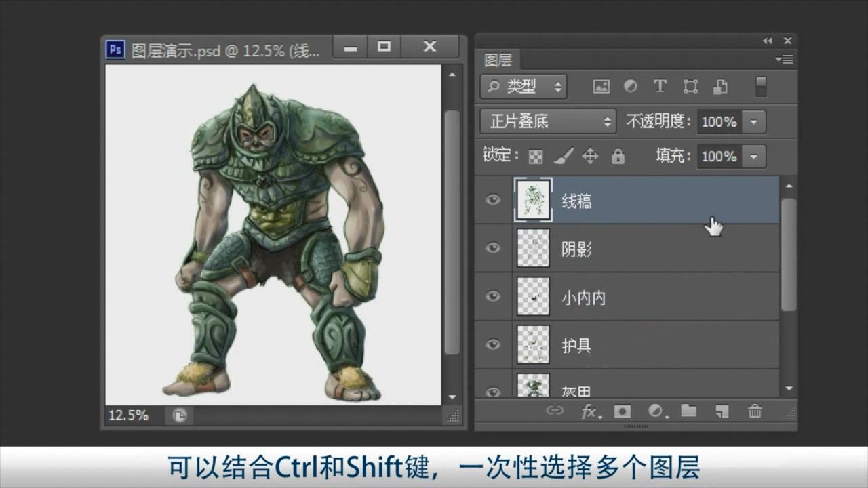
Task: Select the 护具 layer name
Action: [x=576, y=346]
